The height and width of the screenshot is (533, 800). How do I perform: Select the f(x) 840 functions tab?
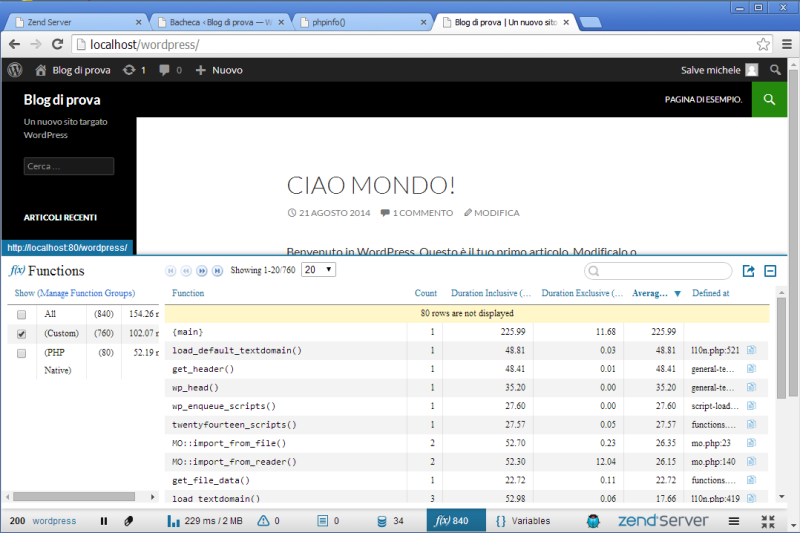coord(456,521)
